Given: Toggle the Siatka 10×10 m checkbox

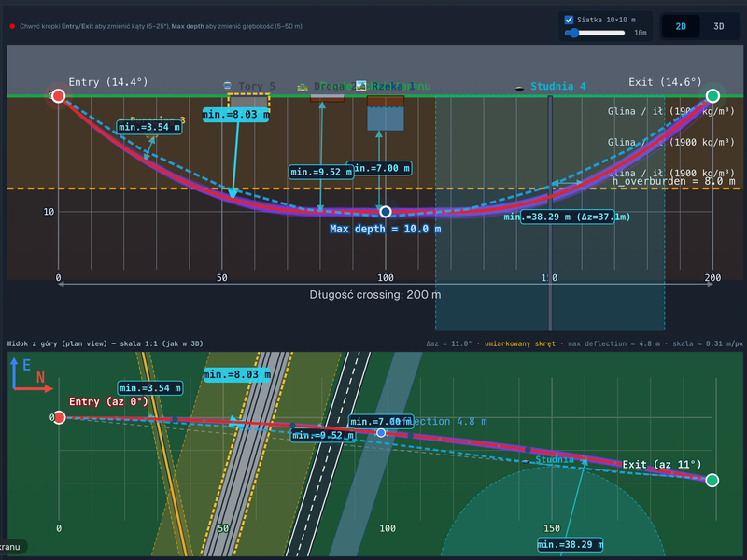Looking at the screenshot, I should pyautogui.click(x=569, y=20).
